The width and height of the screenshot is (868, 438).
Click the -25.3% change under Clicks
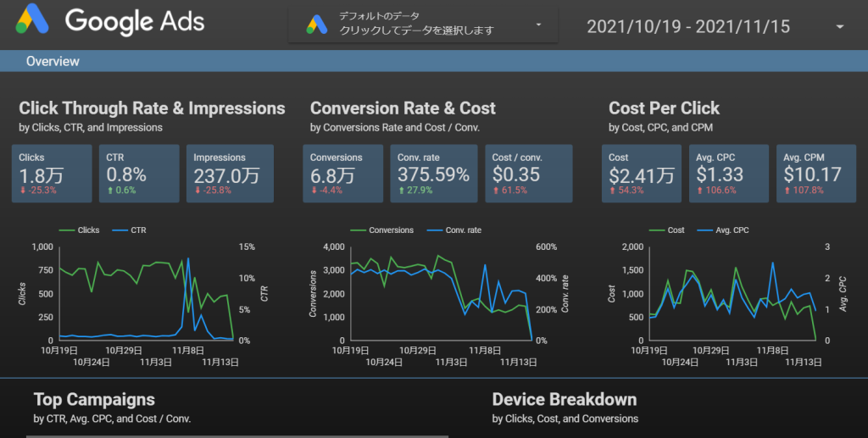click(x=38, y=191)
